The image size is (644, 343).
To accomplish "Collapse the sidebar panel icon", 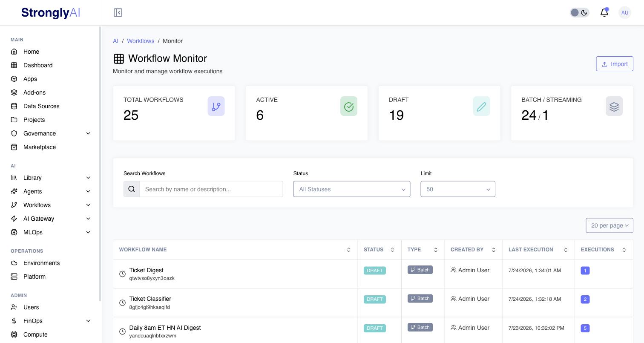I will coord(118,13).
